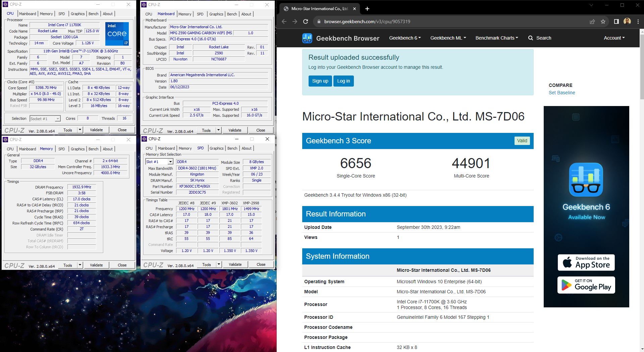The height and width of the screenshot is (352, 644).
Task: Click the Geekbench 6 app icon in the ad
Action: coord(586,180)
